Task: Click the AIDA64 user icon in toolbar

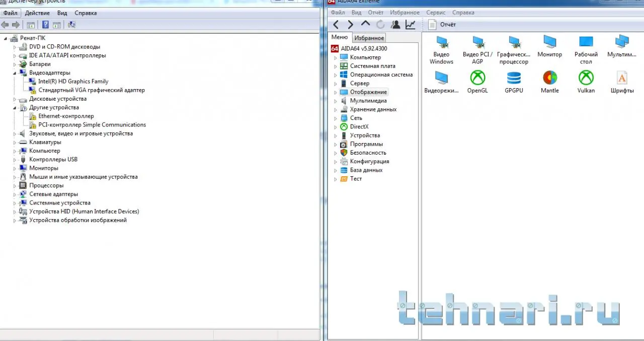Action: coord(395,24)
